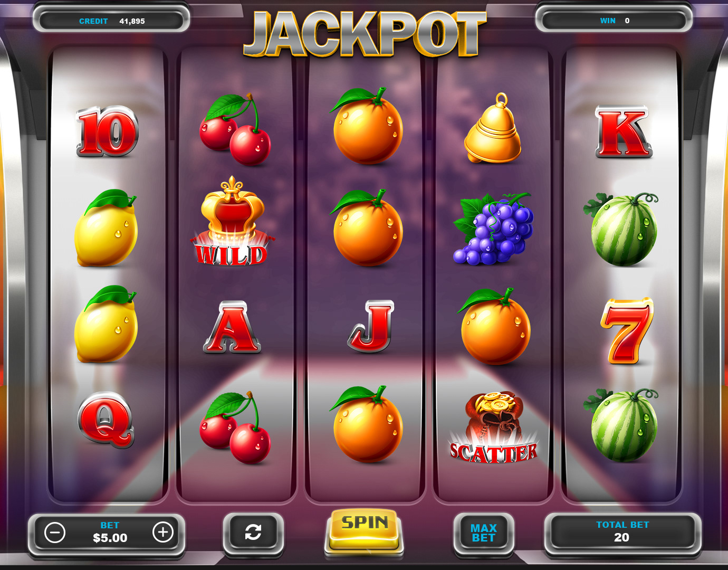This screenshot has height=570, width=728.
Task: Click the WILD crown symbol
Action: (232, 222)
